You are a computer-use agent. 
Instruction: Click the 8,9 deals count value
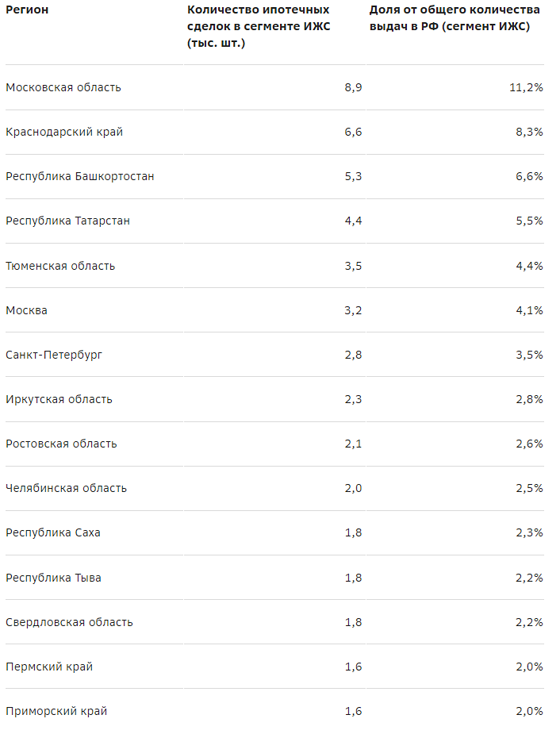[x=353, y=87]
